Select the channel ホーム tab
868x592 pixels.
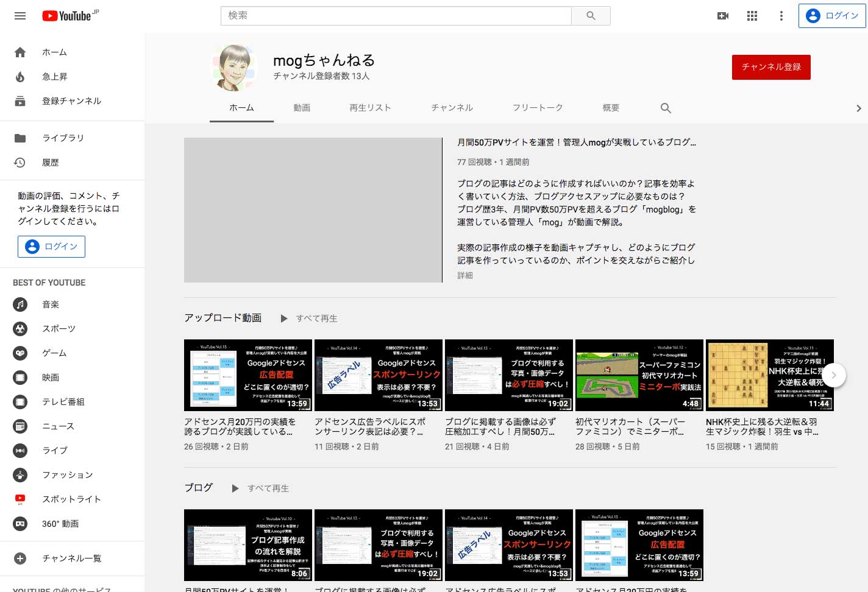(241, 108)
